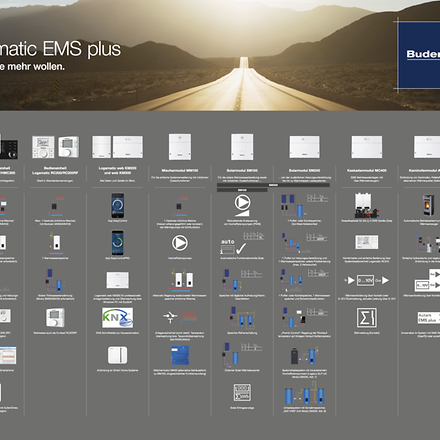Image resolution: width=440 pixels, height=440 pixels.
Task: Click the temperature monitoring valve icon under MM100
Action: click(180, 317)
